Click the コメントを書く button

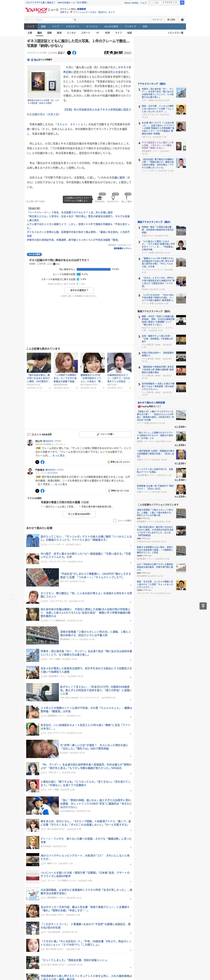click(105, 434)
